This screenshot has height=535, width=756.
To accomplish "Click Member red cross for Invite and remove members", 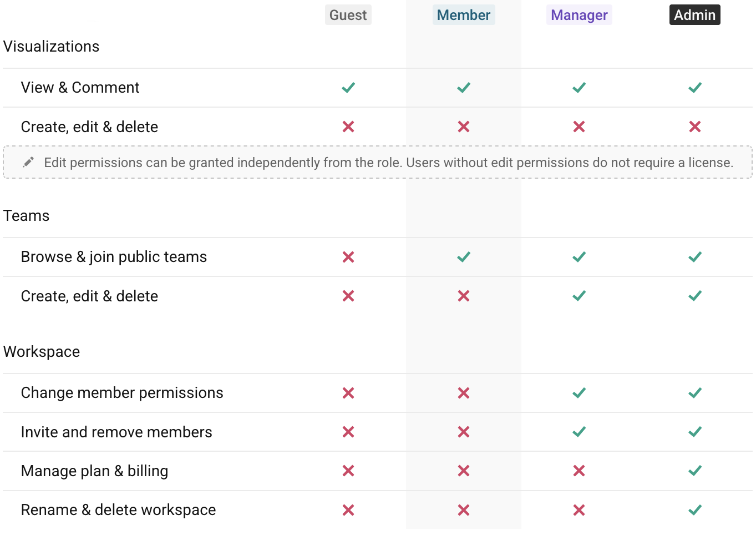I will (464, 432).
